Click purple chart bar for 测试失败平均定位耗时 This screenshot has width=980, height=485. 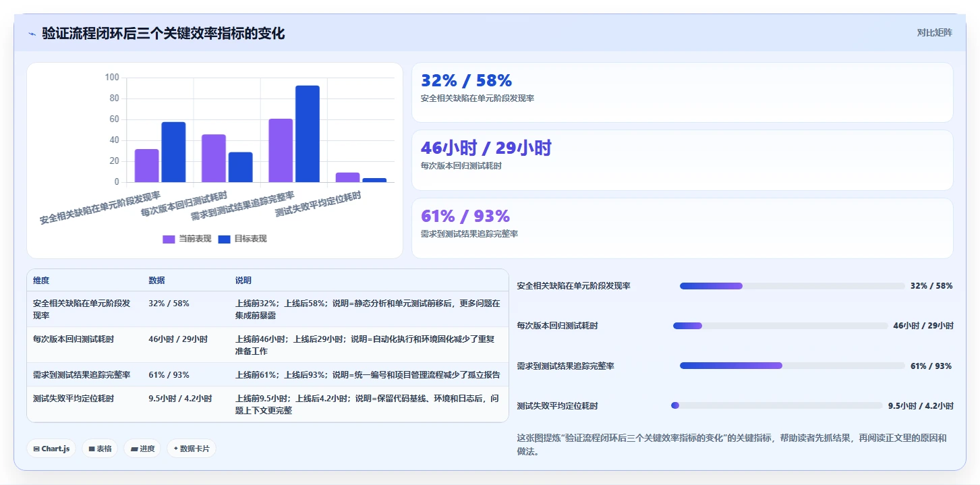pyautogui.click(x=347, y=177)
